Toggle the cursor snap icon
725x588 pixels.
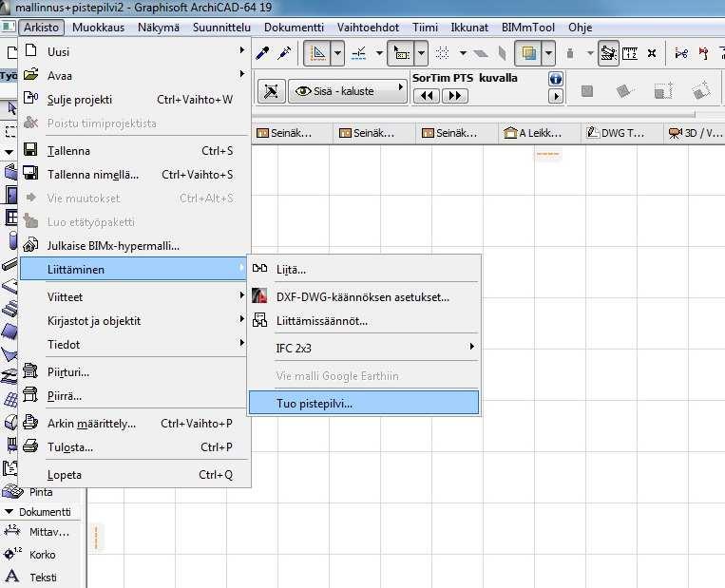(400, 53)
